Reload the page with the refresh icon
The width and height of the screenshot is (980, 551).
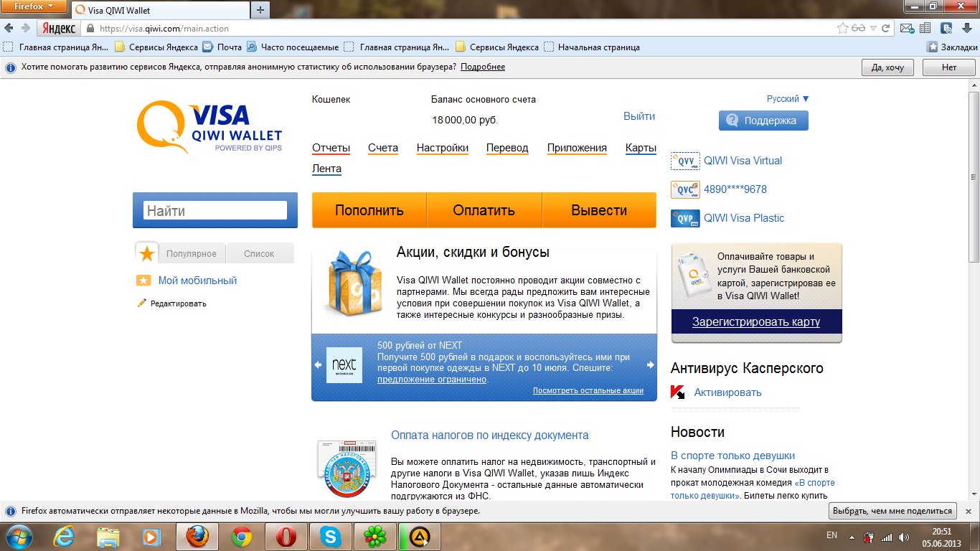point(886,29)
